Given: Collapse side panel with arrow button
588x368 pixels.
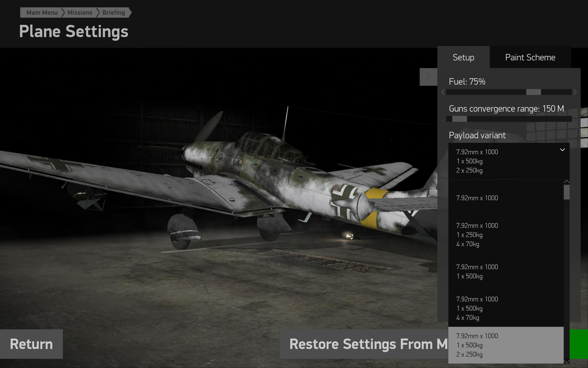Looking at the screenshot, I should point(428,77).
